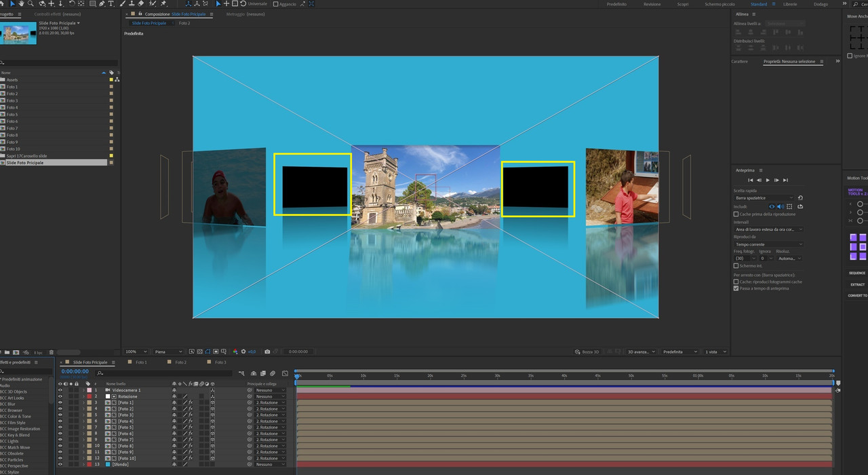The width and height of the screenshot is (868, 475).
Task: Switch to the Standard workspace
Action: coord(759,4)
